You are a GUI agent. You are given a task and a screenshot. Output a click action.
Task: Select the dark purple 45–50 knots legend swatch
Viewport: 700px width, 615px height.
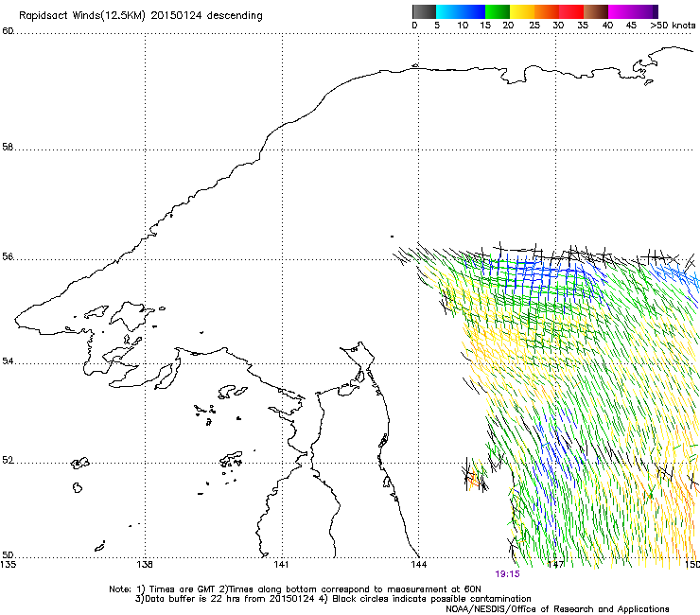coord(645,11)
